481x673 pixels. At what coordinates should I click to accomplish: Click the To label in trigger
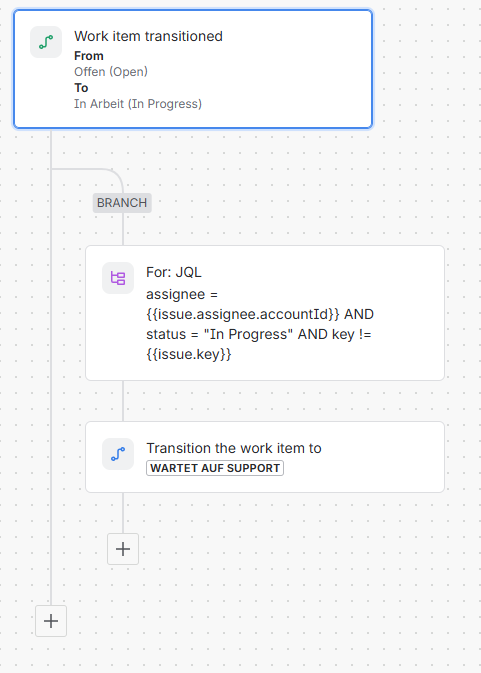[x=81, y=88]
